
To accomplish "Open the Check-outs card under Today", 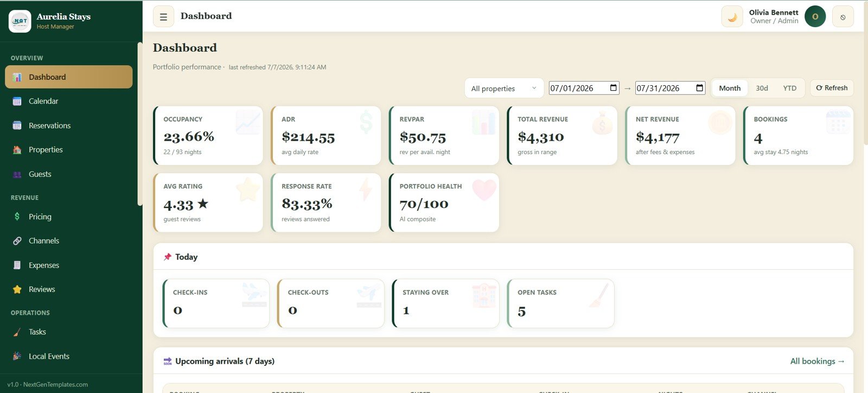I will coord(331,303).
